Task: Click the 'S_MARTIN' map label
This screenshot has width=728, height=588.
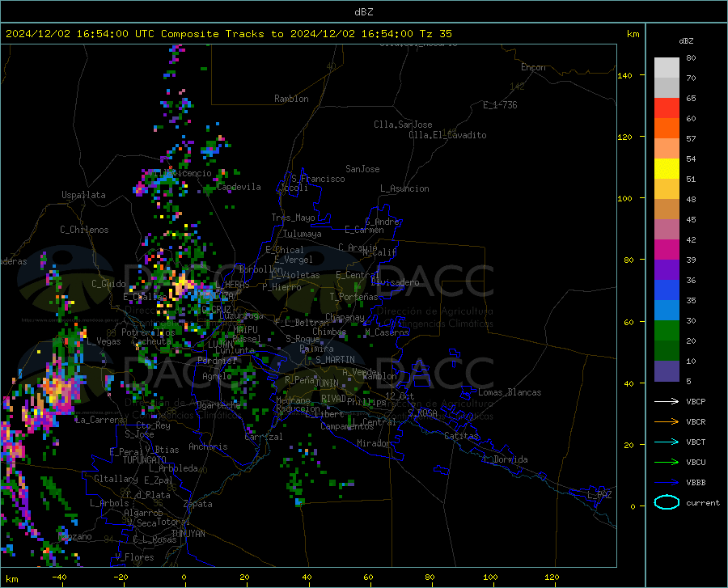Action: click(x=335, y=360)
